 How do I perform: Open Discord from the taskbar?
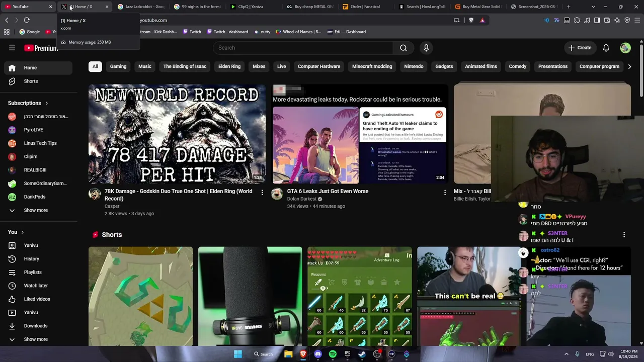pos(318,354)
